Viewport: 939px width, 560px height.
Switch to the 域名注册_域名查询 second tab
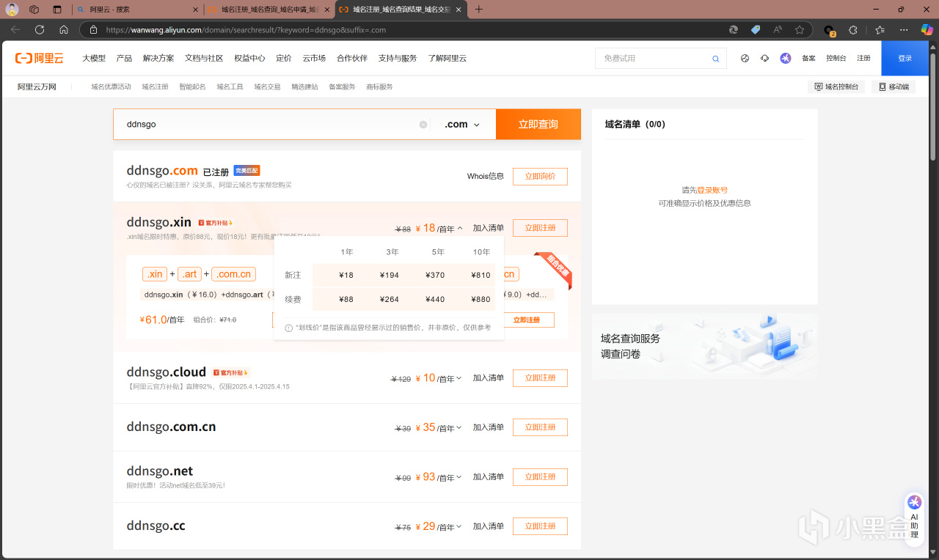(268, 10)
